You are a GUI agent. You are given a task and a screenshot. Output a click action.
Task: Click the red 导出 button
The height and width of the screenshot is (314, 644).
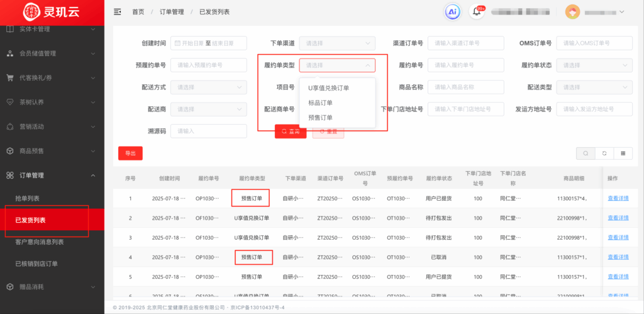click(130, 153)
